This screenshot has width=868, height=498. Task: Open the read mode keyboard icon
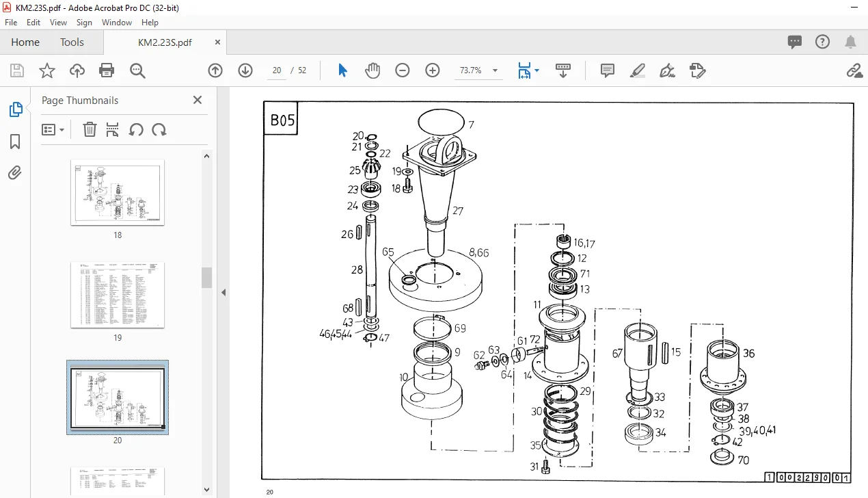(x=563, y=70)
